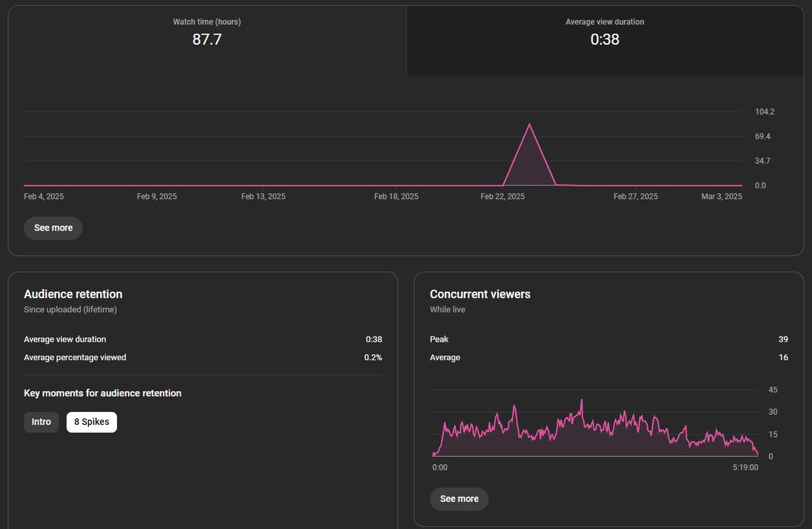
Task: Click the Concurrent viewers heading
Action: [480, 294]
